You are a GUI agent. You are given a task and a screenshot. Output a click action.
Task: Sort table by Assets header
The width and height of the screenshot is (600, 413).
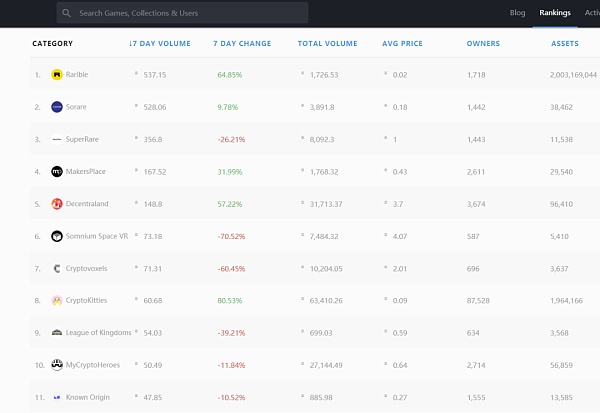pos(564,44)
